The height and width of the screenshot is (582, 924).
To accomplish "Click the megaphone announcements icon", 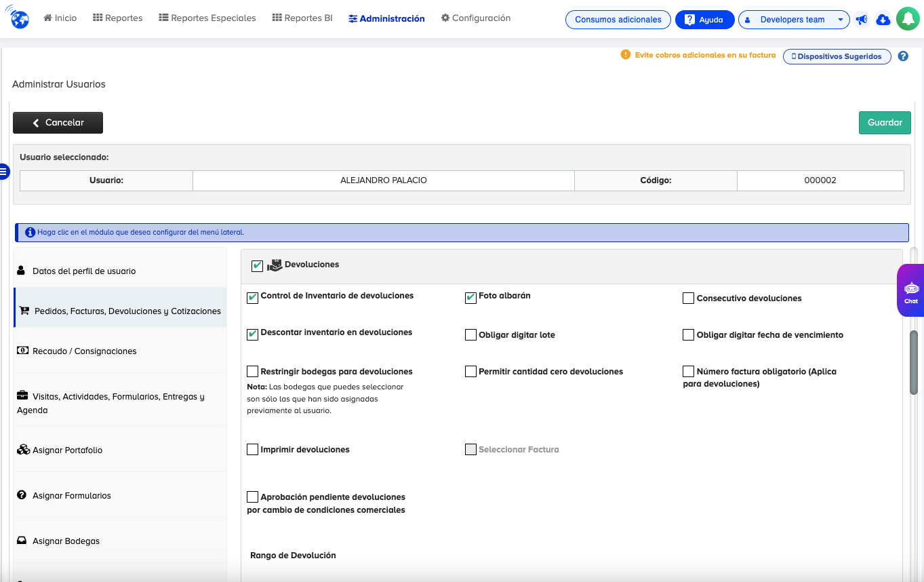I will [x=862, y=20].
